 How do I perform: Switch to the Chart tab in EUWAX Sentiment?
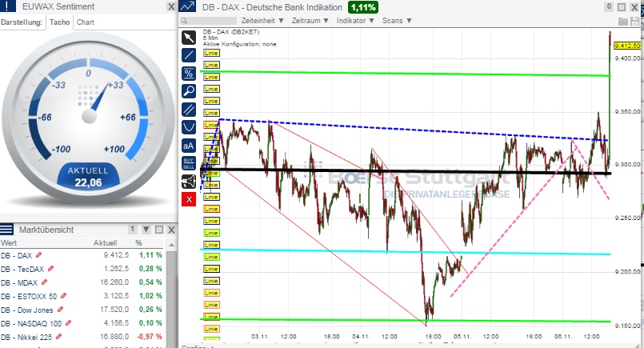click(x=86, y=22)
